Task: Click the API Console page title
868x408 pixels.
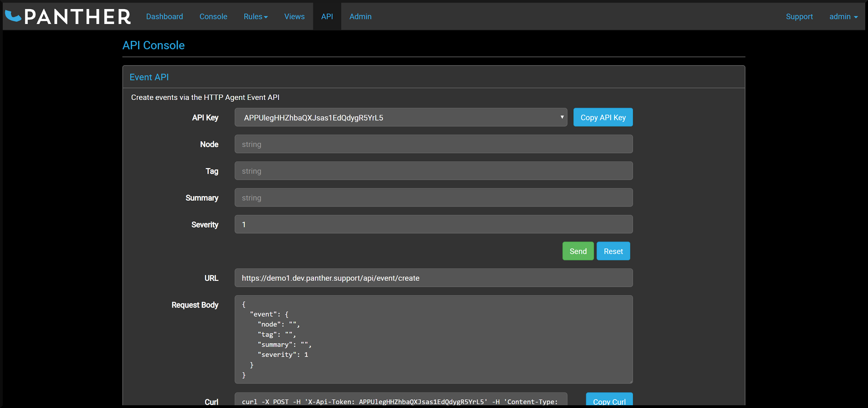Action: (x=153, y=46)
